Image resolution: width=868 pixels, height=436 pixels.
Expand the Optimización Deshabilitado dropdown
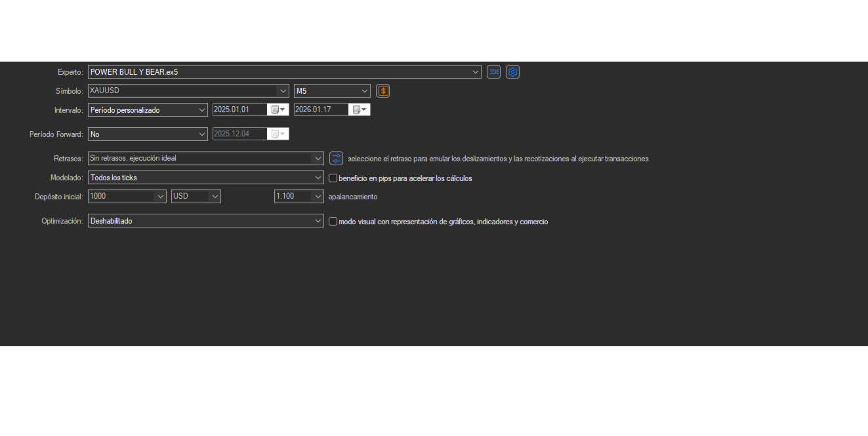click(318, 222)
